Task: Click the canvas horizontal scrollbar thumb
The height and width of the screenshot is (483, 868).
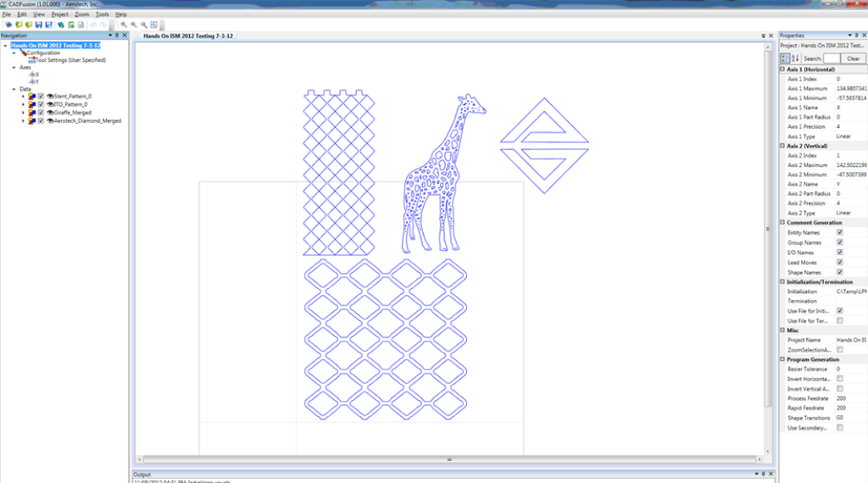Action: pyautogui.click(x=449, y=459)
